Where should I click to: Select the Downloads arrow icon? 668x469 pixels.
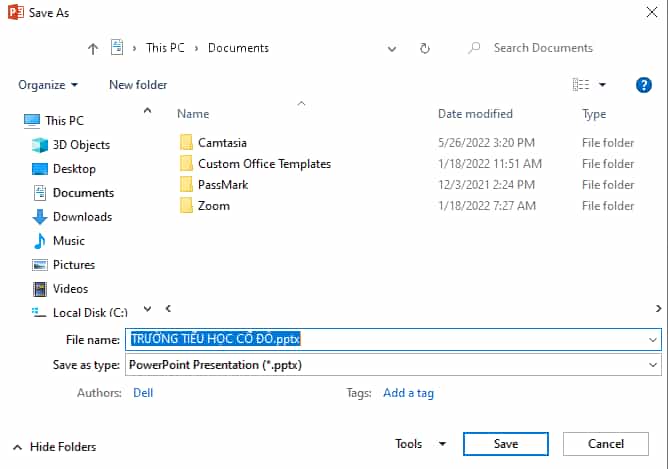click(40, 217)
